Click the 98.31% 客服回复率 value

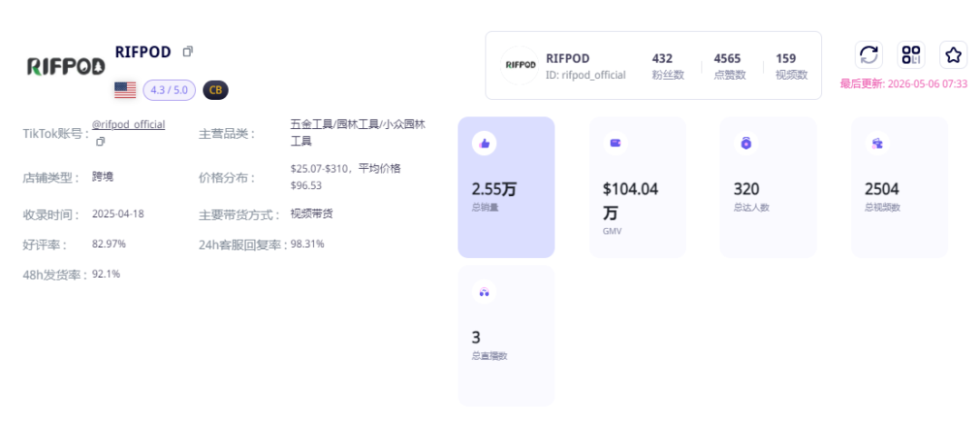(x=308, y=243)
